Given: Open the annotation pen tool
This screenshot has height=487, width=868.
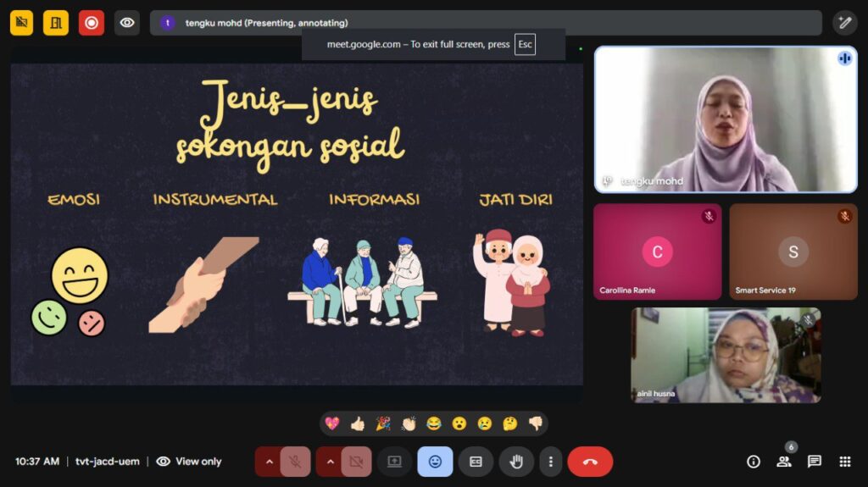Looking at the screenshot, I should [844, 23].
